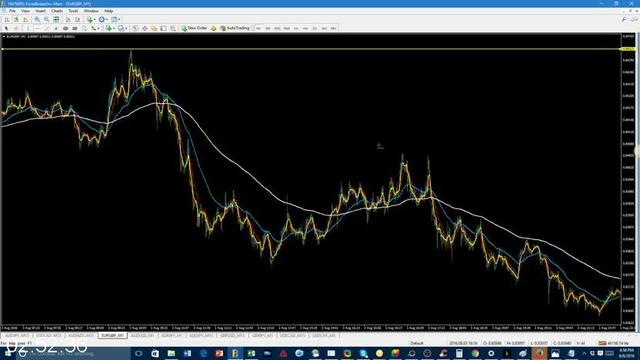640x360 pixels.
Task: Expand the Periods dropdown arrow
Action: click(107, 20)
